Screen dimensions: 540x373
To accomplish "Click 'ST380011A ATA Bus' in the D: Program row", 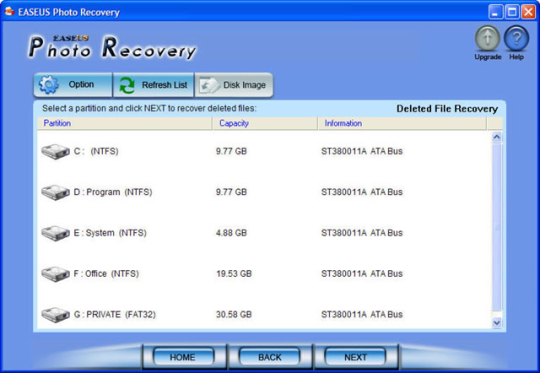I will (x=362, y=192).
